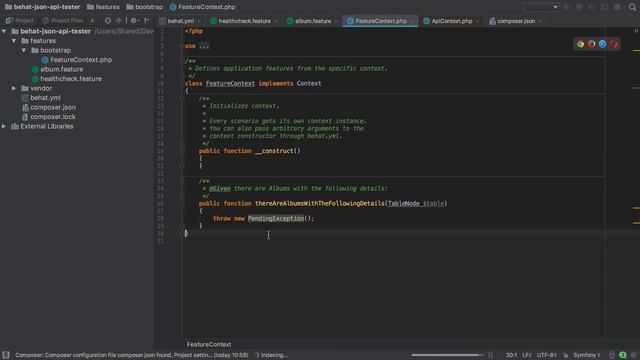This screenshot has height=360, width=640.
Task: Click the composer.lock file icon in tree
Action: pos(25,117)
